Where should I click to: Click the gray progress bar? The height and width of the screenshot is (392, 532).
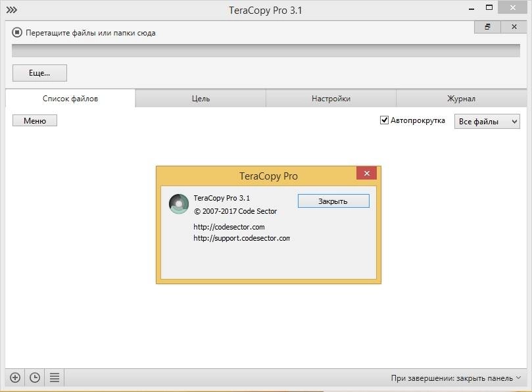click(266, 51)
